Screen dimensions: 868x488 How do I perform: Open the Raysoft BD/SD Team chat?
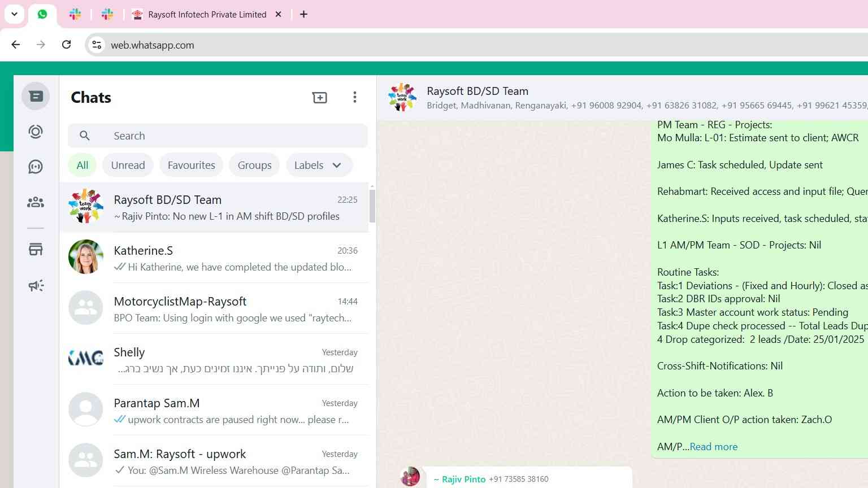[x=214, y=207]
